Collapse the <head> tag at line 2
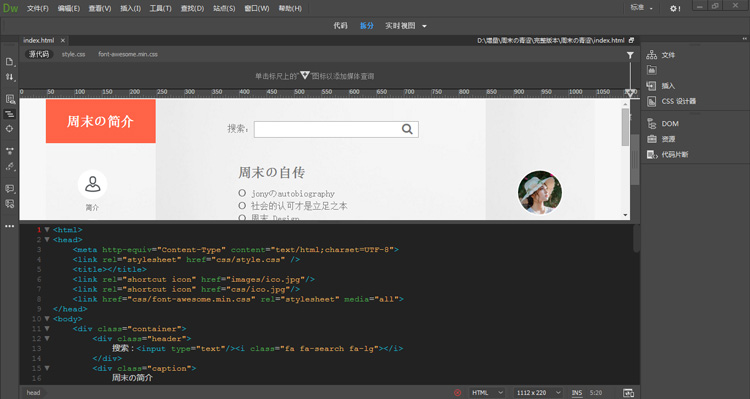This screenshot has width=750, height=399. coord(47,240)
